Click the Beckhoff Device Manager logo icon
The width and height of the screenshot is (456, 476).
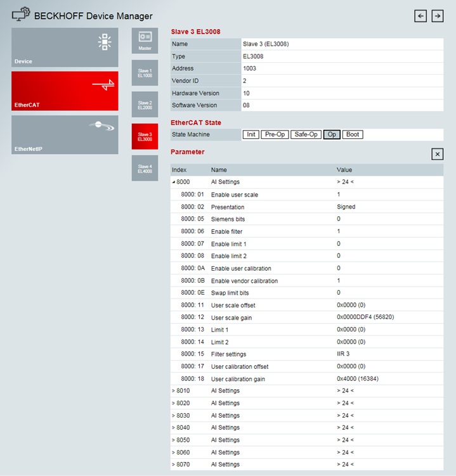(x=21, y=15)
